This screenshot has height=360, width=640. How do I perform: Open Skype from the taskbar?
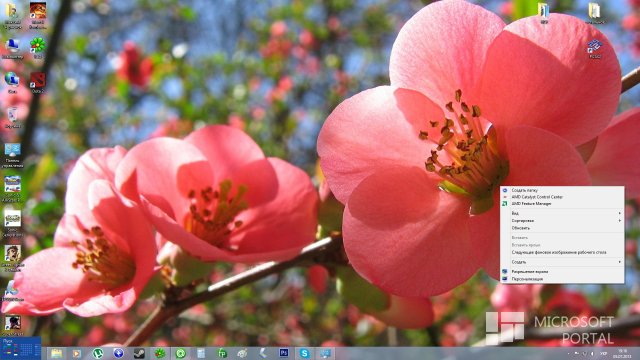(304, 353)
